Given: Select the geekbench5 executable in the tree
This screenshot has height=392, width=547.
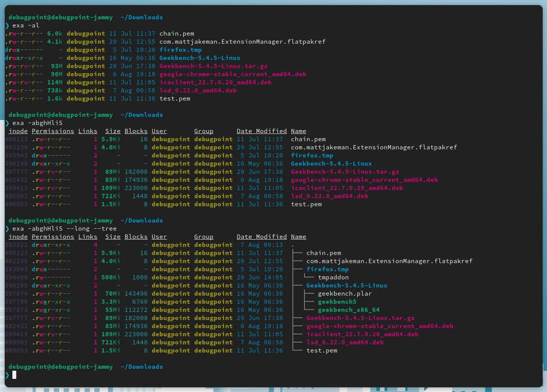Looking at the screenshot, I should [x=337, y=301].
